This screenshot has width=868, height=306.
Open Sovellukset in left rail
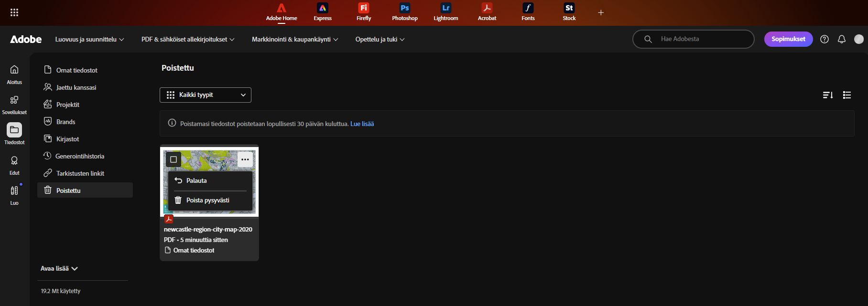tap(14, 105)
